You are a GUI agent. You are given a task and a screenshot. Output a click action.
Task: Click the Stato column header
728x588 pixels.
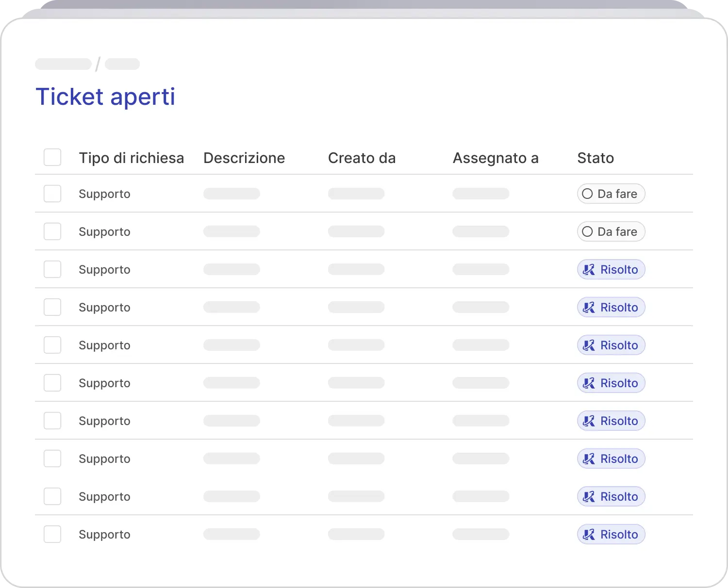click(596, 158)
